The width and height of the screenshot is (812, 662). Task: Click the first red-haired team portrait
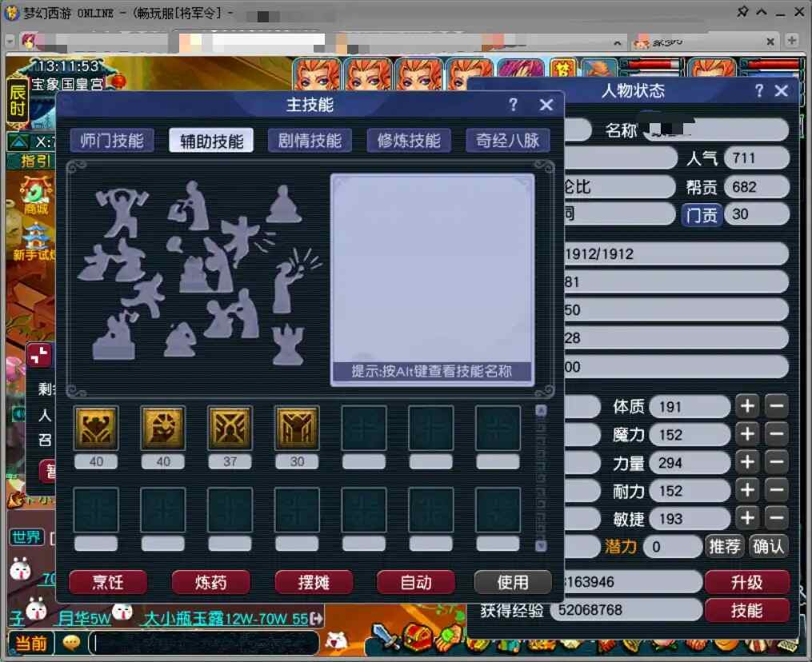[x=317, y=74]
